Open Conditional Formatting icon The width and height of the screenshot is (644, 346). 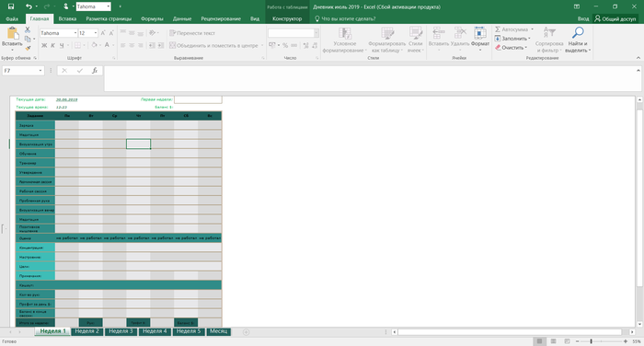point(345,33)
